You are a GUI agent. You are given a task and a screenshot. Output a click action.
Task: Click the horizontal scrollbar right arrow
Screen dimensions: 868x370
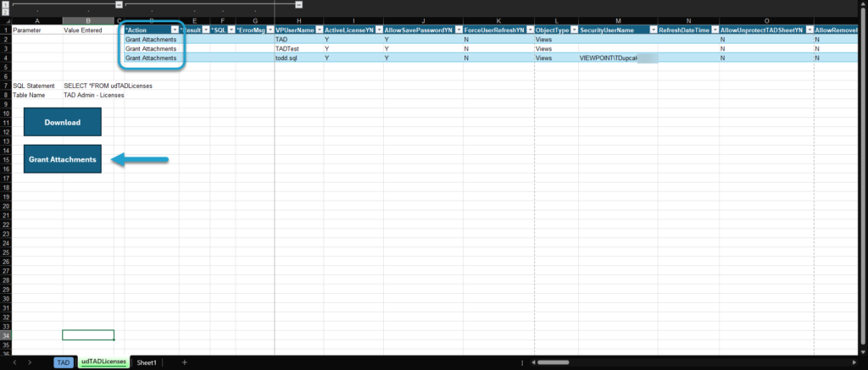(854, 363)
